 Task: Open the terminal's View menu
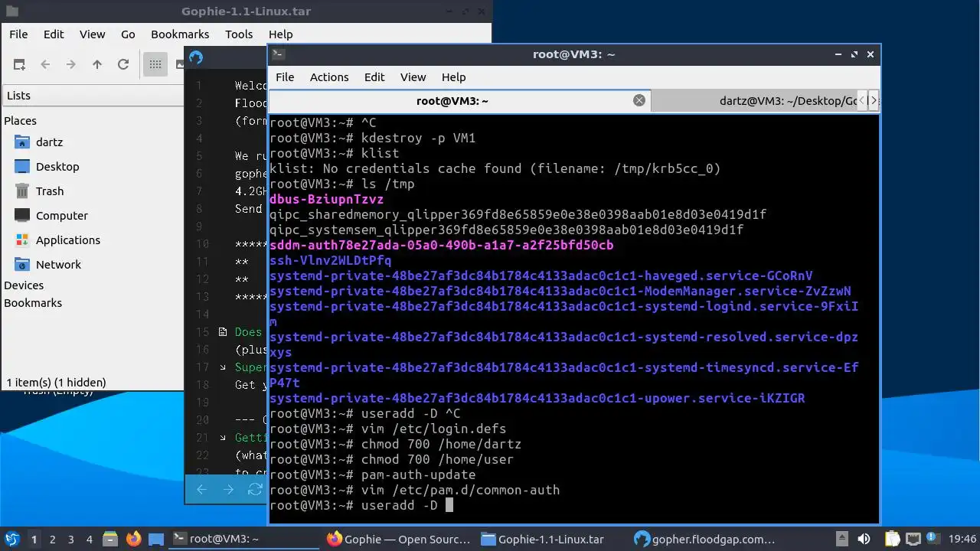(413, 77)
